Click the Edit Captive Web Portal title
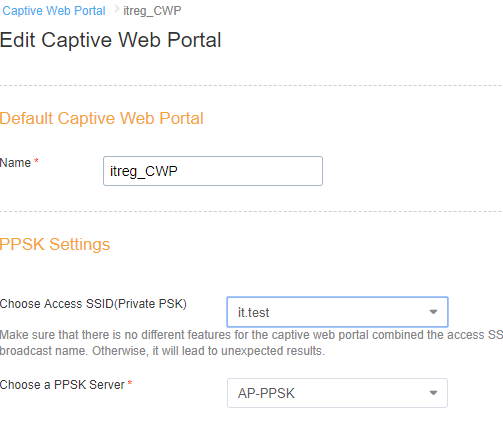Viewport: 503px width, 433px height. pos(111,40)
